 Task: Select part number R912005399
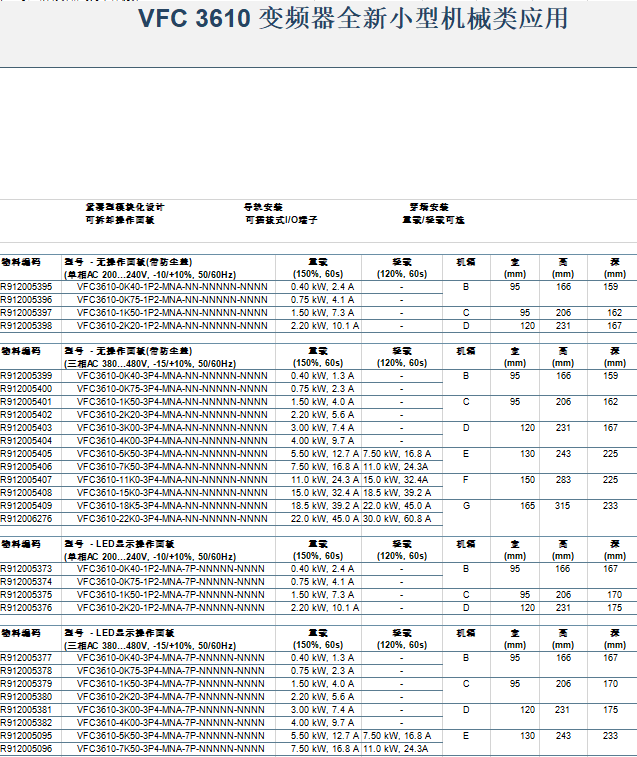point(26,376)
